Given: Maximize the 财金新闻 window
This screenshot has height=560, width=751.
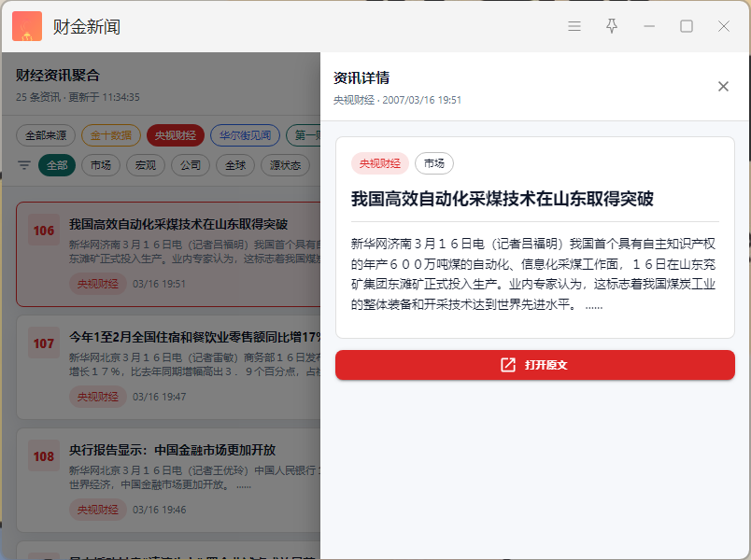Looking at the screenshot, I should pyautogui.click(x=687, y=26).
